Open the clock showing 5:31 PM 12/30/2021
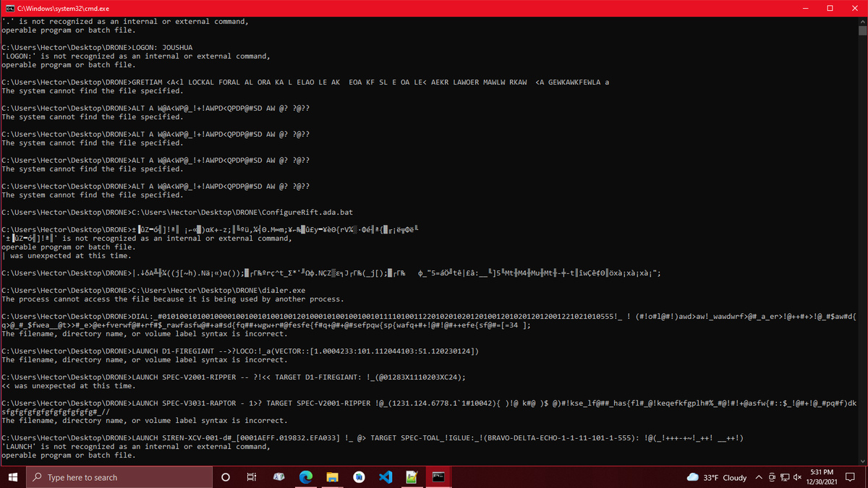 click(820, 478)
